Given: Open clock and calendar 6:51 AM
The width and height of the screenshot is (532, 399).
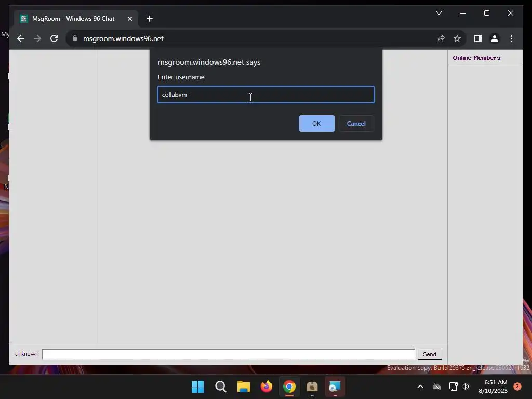Looking at the screenshot, I should click(493, 387).
